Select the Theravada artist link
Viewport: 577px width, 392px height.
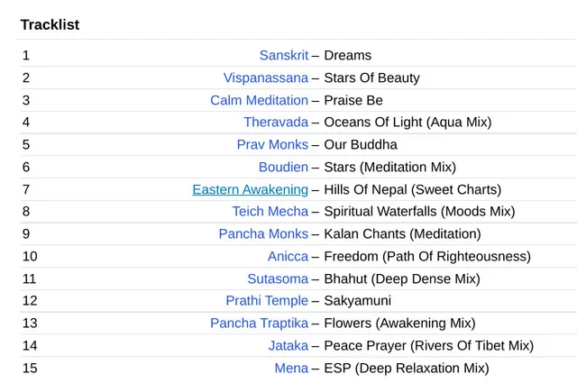pyautogui.click(x=275, y=123)
